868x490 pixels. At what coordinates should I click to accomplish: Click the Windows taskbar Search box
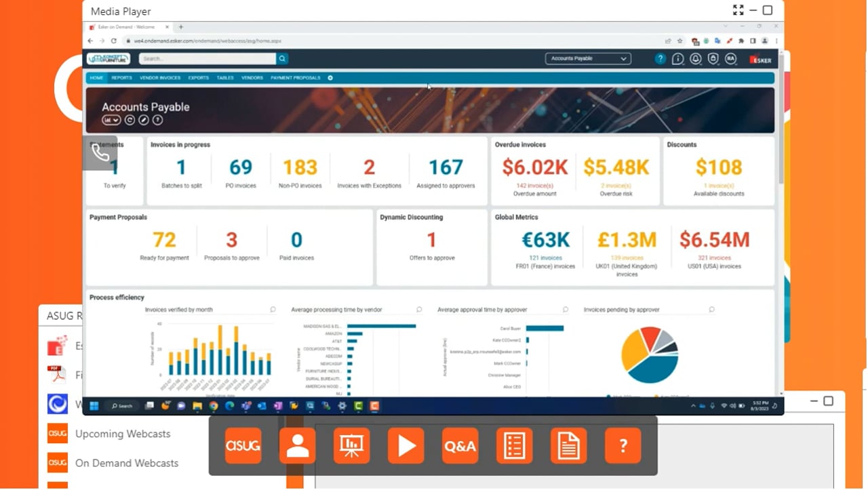point(122,406)
